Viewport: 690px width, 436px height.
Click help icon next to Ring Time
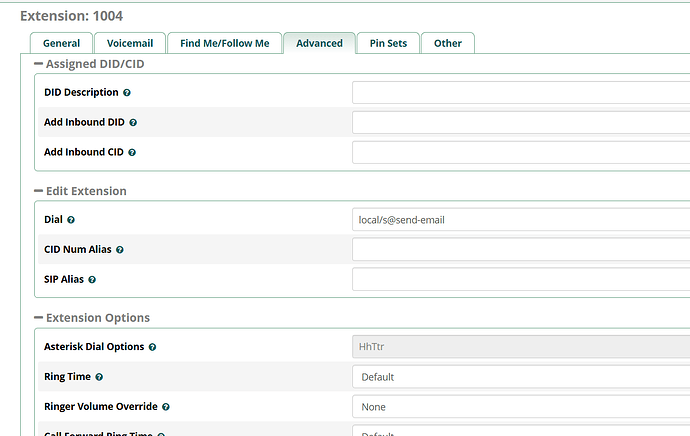coord(99,377)
